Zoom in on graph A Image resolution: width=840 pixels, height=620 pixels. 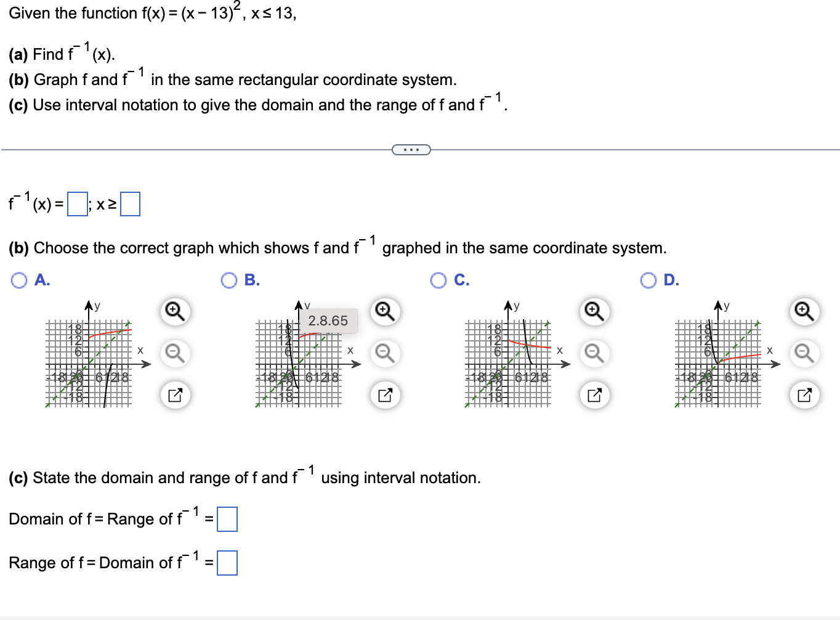[x=175, y=312]
